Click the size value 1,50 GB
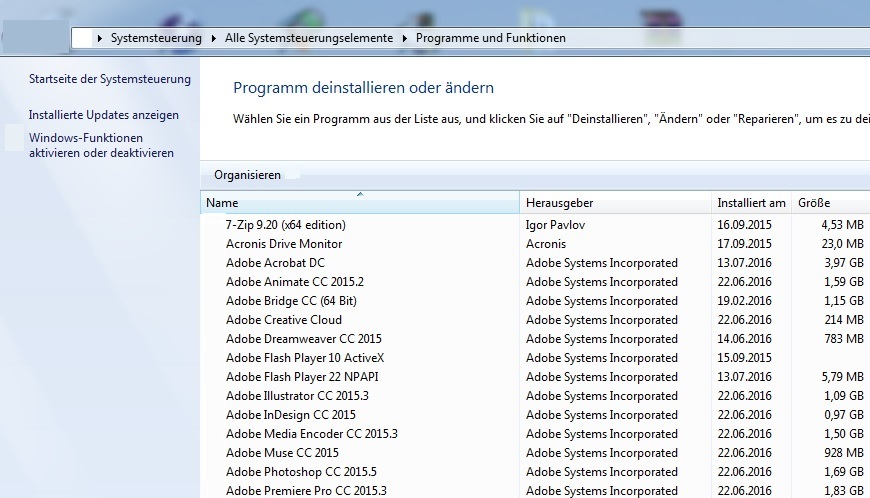The height and width of the screenshot is (498, 870). click(x=843, y=434)
